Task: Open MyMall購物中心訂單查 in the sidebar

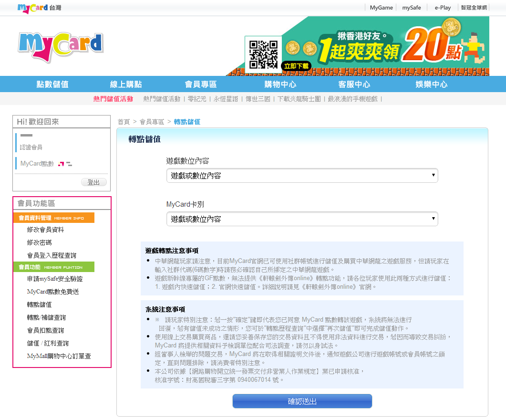Action: point(59,356)
